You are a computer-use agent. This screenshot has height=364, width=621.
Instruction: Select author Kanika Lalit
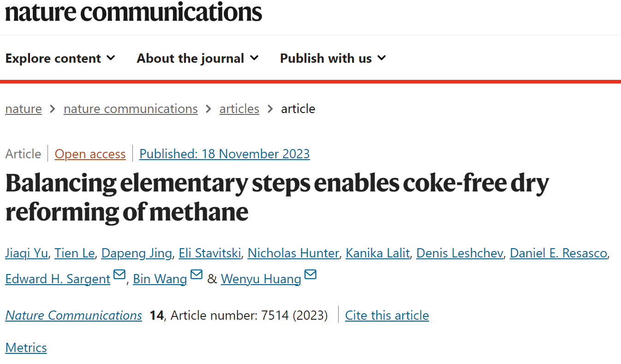point(378,253)
